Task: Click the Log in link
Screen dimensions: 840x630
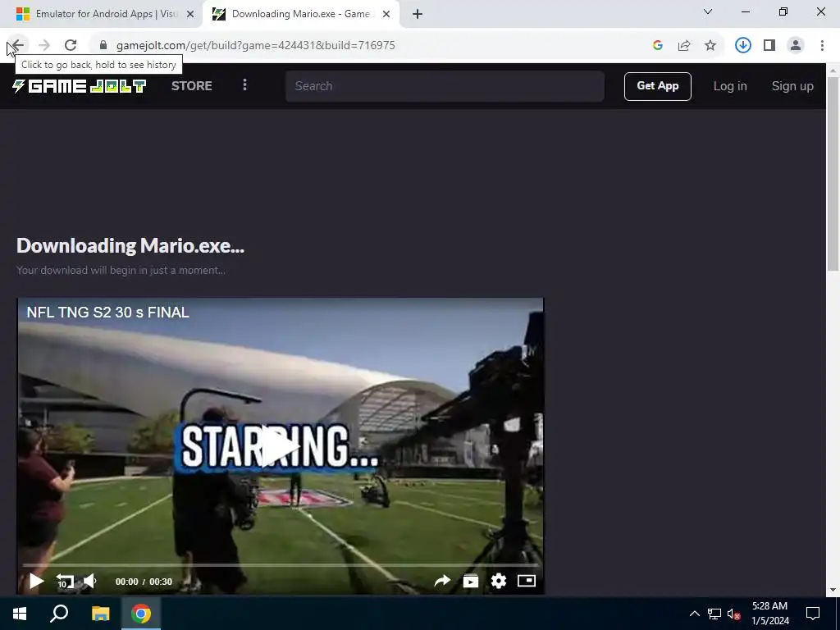Action: [x=729, y=86]
